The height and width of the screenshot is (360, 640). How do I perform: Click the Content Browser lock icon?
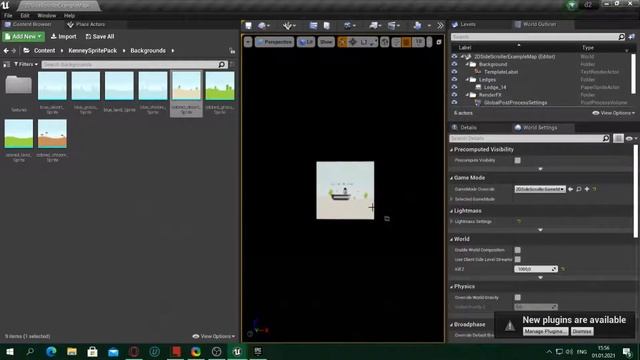(232, 51)
